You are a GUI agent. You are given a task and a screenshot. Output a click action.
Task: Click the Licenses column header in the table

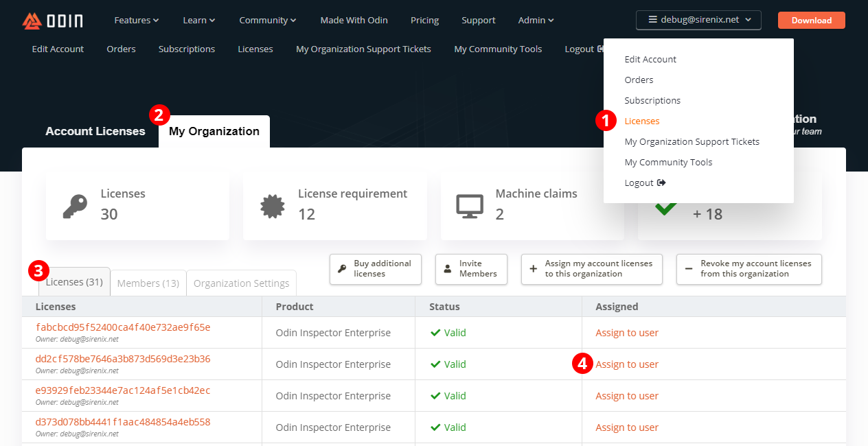[x=56, y=307]
